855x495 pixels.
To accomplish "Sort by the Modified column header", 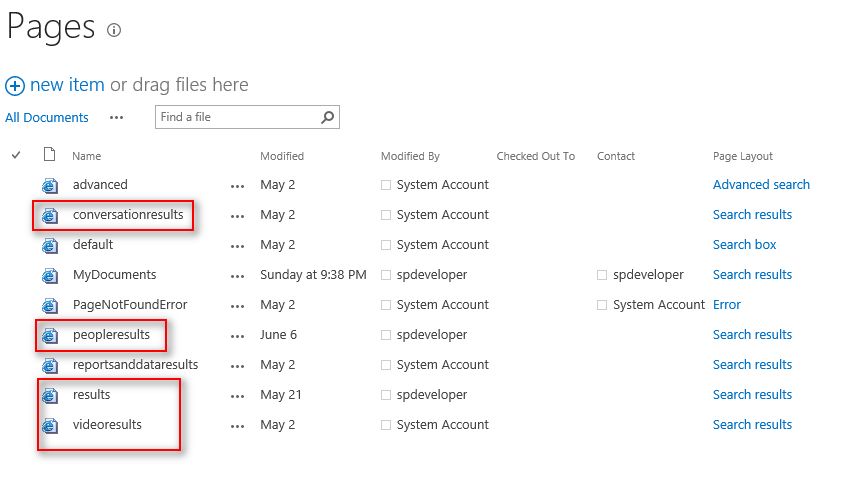I will coord(282,156).
